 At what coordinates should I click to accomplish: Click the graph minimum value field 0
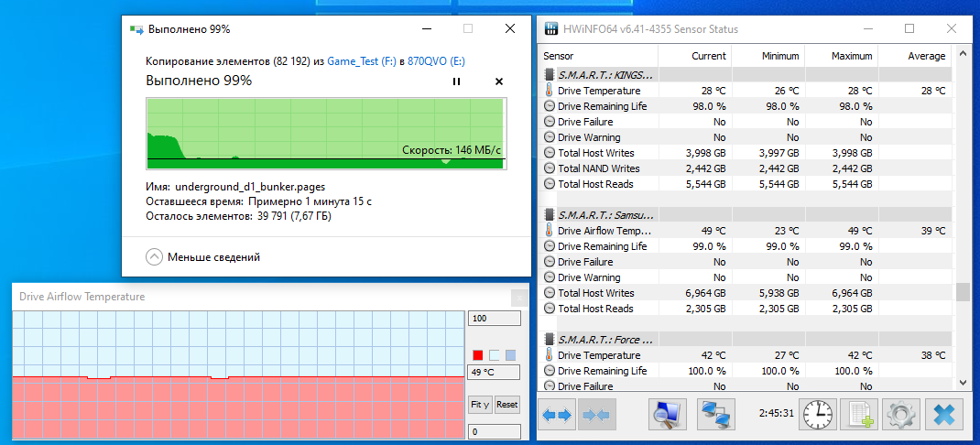point(495,432)
